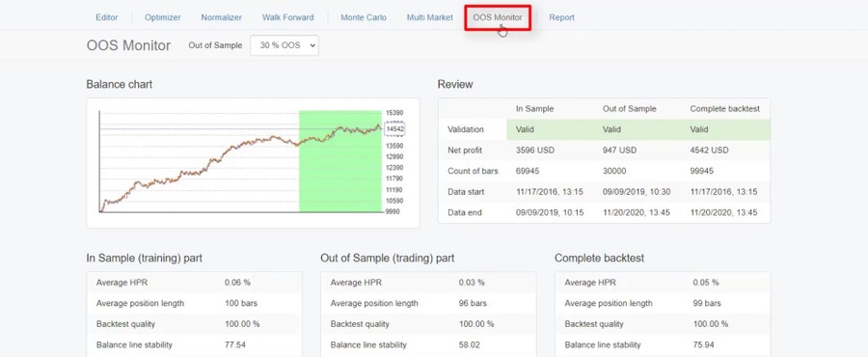
Task: Open the Multi Market tab
Action: click(x=429, y=17)
